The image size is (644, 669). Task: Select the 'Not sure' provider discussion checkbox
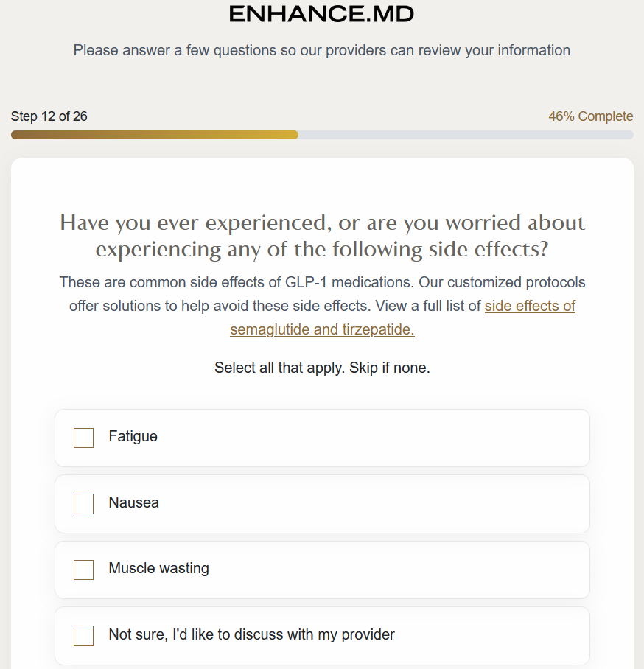[x=84, y=636]
